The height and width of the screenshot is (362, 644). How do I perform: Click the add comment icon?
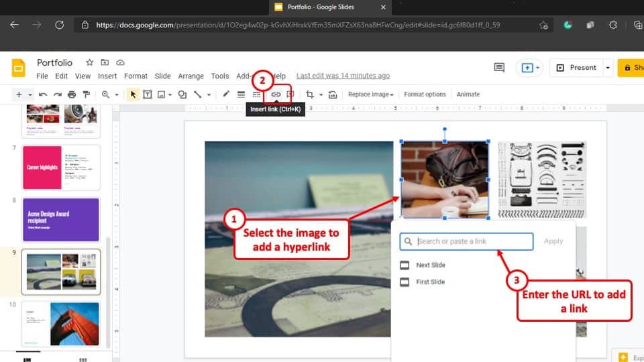290,95
